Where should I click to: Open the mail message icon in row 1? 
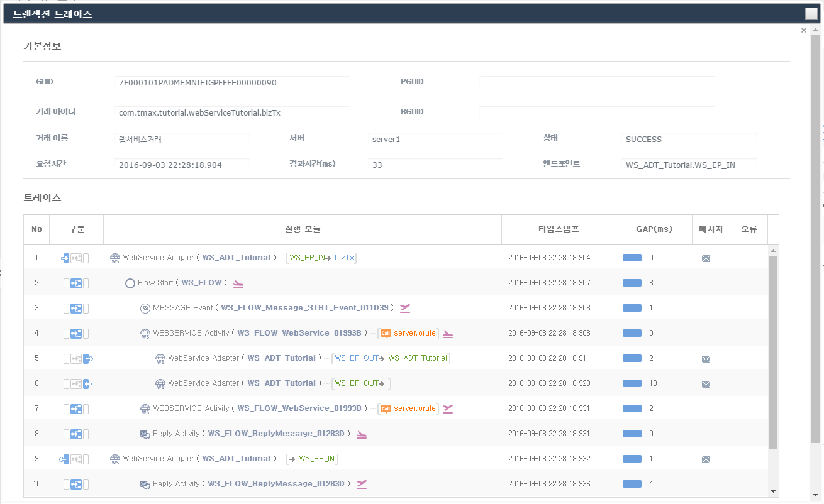pos(706,258)
